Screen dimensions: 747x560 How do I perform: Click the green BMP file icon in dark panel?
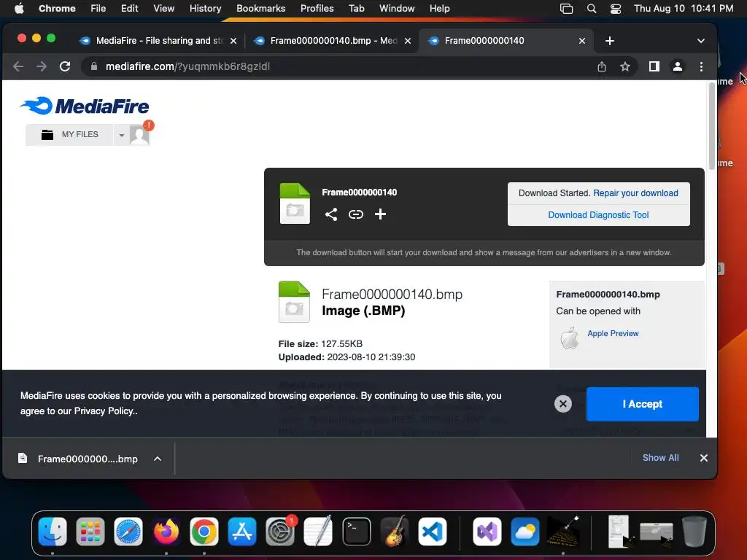click(x=295, y=203)
